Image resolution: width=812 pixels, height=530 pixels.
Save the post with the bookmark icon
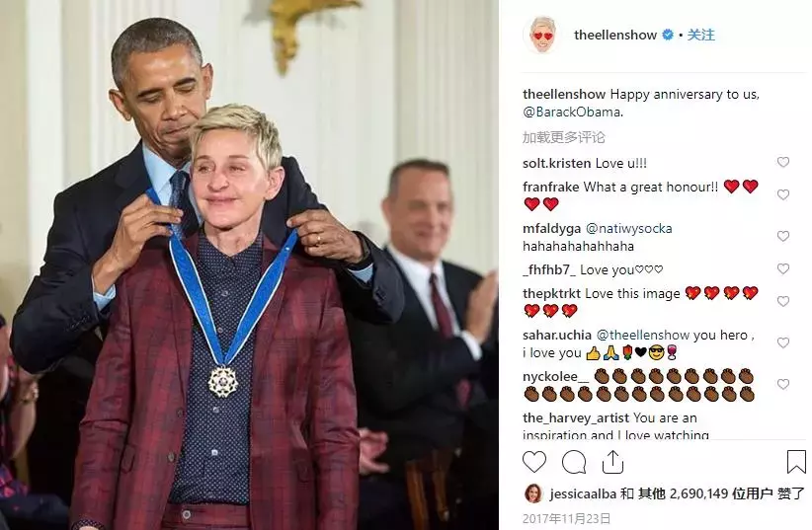(796, 462)
